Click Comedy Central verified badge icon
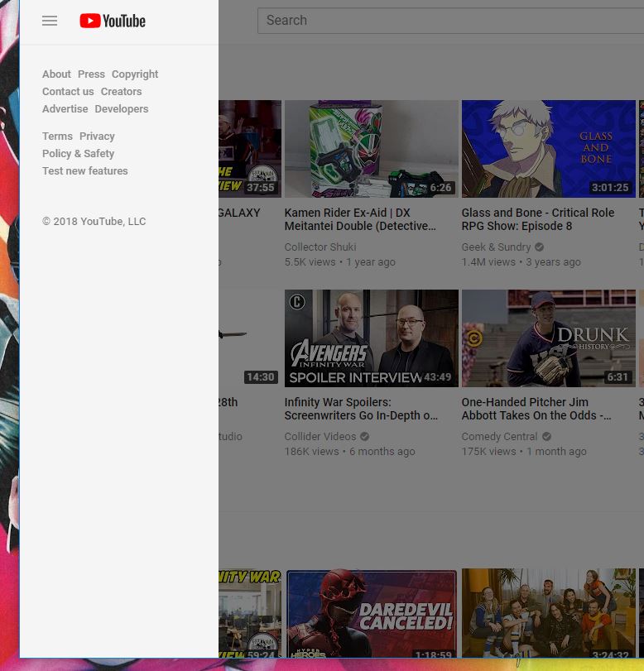This screenshot has height=671, width=644. (x=546, y=437)
